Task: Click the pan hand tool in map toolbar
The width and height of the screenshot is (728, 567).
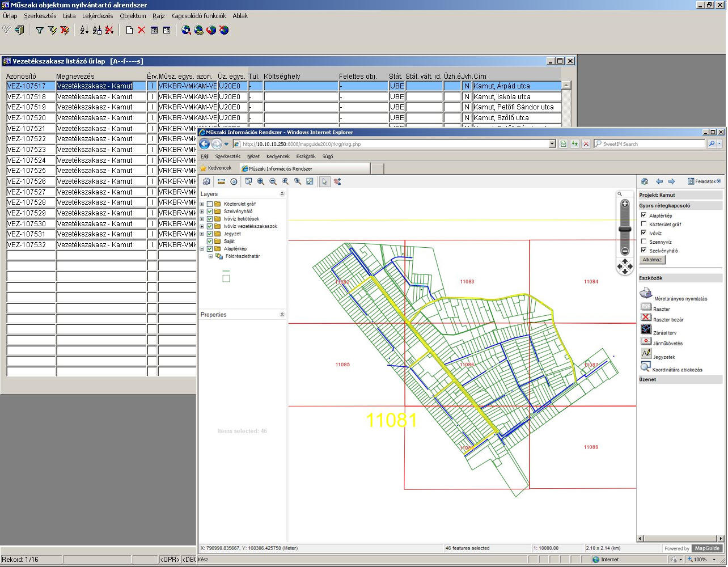Action: (x=337, y=182)
